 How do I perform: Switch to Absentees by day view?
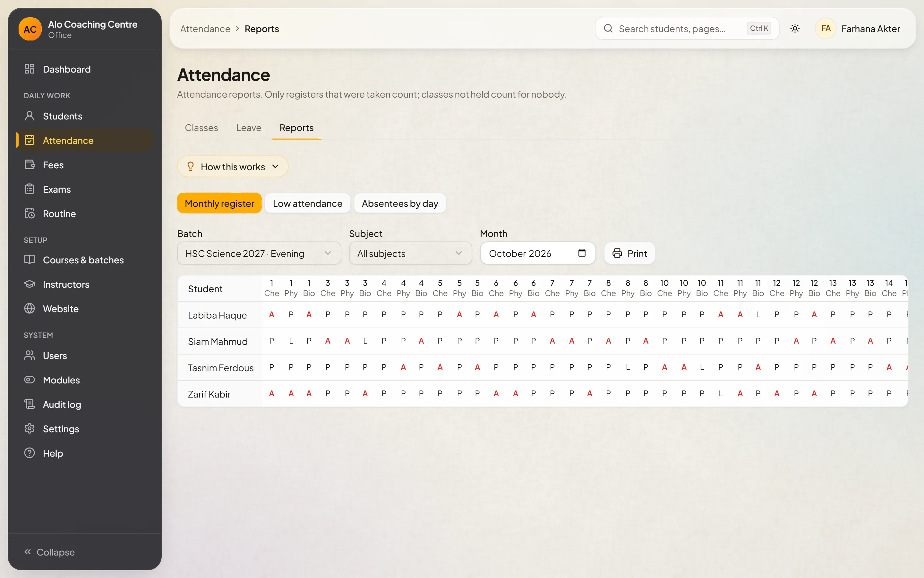(400, 203)
